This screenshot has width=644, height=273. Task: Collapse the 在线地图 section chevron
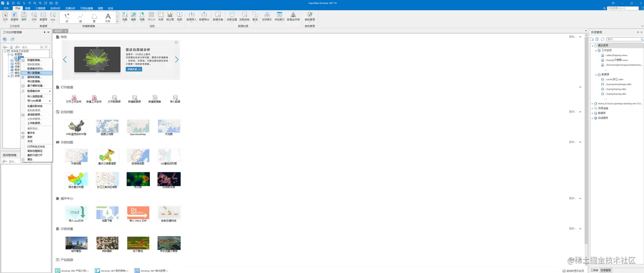tap(580, 112)
